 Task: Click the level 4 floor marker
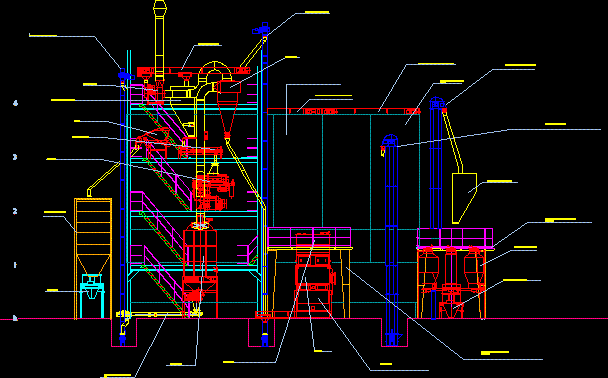click(x=16, y=103)
